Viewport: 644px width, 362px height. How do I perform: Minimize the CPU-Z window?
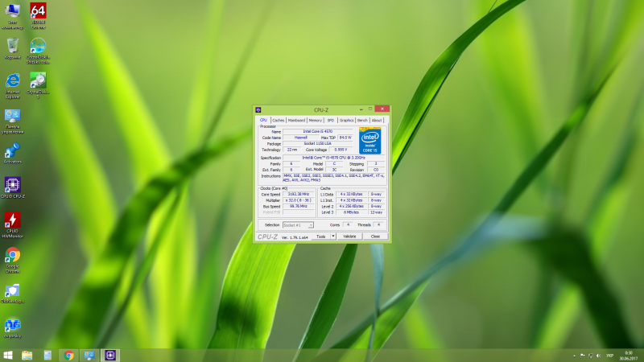(x=361, y=109)
